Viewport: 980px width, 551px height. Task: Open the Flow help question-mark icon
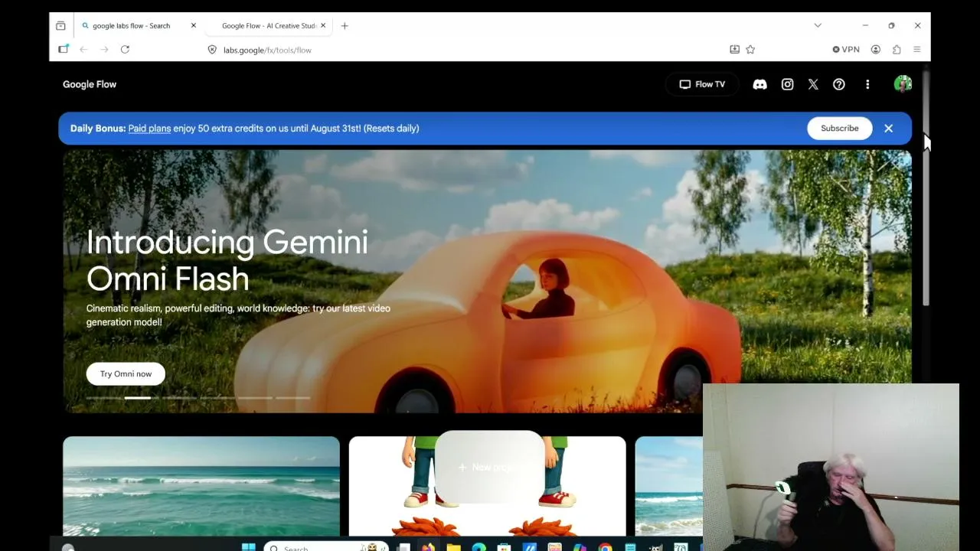pos(839,84)
